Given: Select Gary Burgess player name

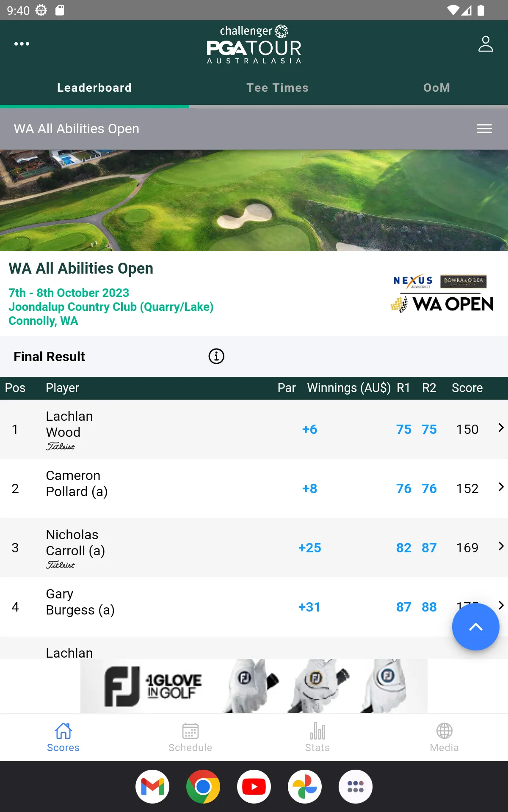Looking at the screenshot, I should point(80,602).
